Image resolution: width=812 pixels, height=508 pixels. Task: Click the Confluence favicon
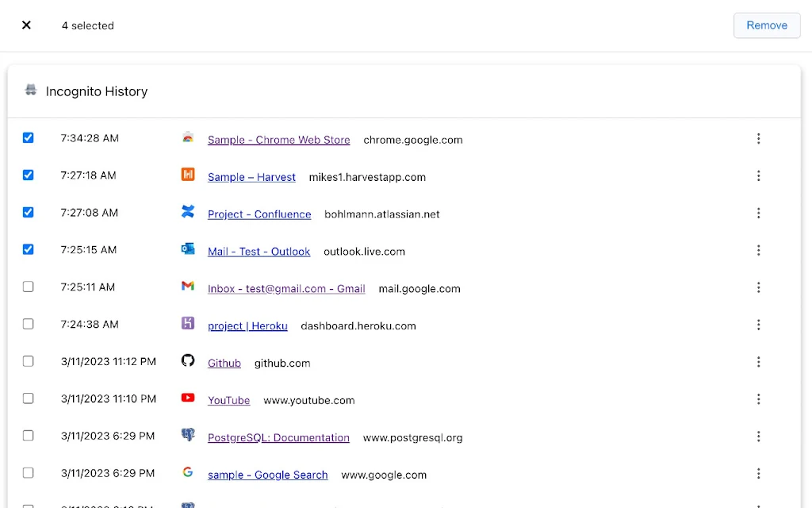[188, 213]
